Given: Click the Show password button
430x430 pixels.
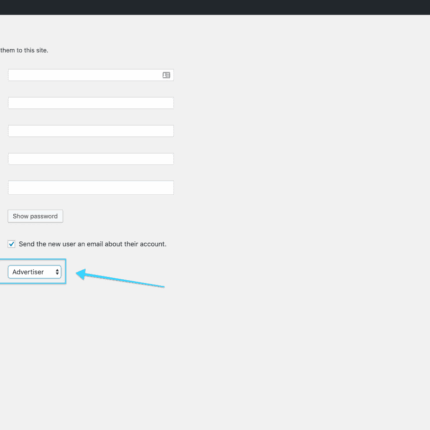Looking at the screenshot, I should point(35,216).
